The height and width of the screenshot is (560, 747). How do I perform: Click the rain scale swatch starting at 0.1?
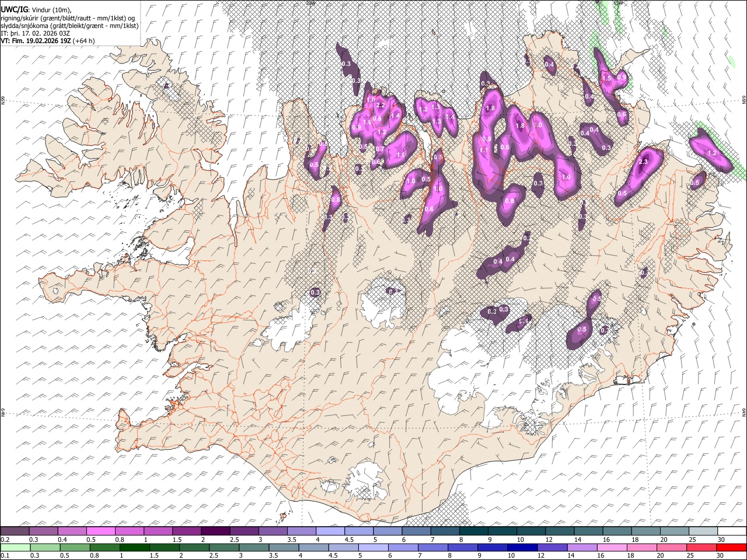15,547
